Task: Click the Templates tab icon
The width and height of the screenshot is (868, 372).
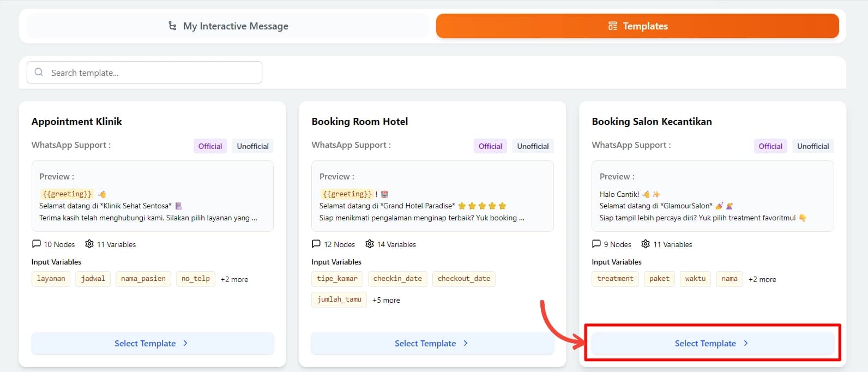Action: 613,26
